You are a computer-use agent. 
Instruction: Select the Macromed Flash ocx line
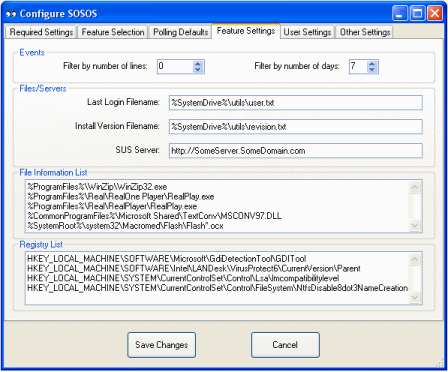tap(125, 226)
